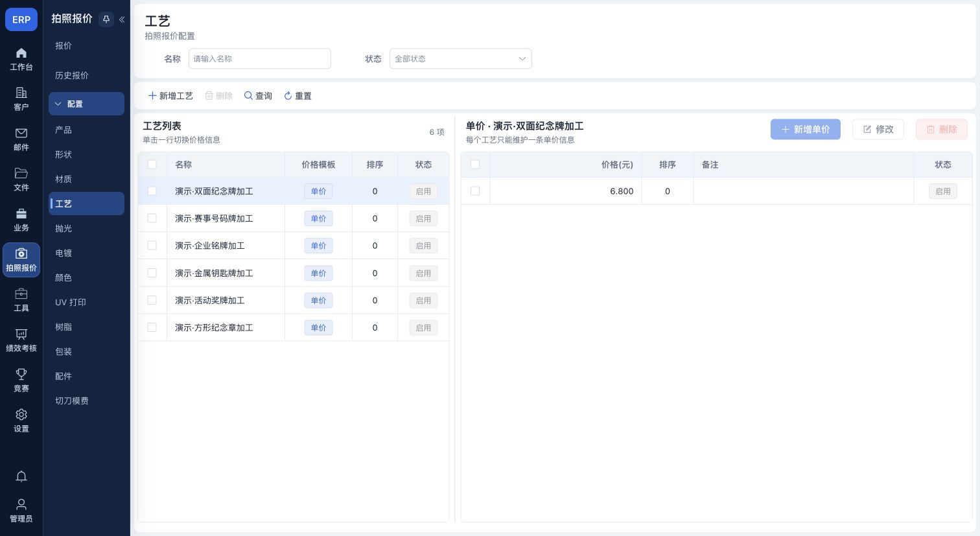Tick checkbox for 演示·活动奖牌加工 row
This screenshot has width=980, height=536.
pos(152,300)
